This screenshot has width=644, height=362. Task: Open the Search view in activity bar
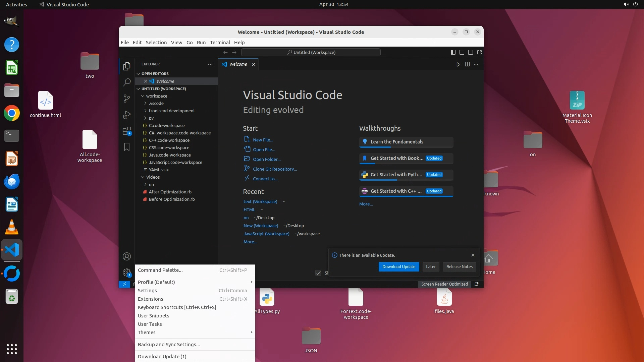point(127,82)
